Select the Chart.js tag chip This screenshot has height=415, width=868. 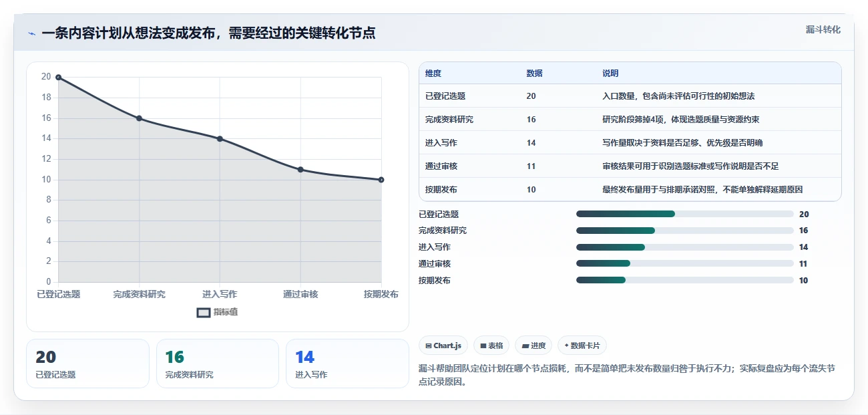tap(443, 345)
